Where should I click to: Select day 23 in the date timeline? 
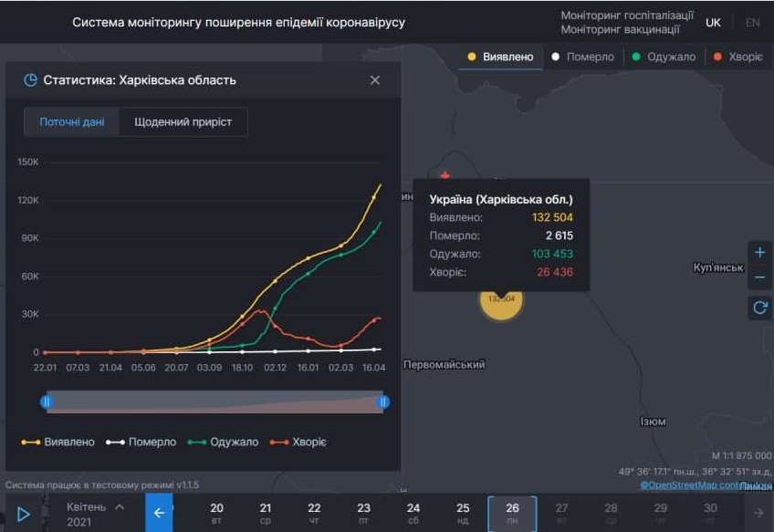click(364, 513)
